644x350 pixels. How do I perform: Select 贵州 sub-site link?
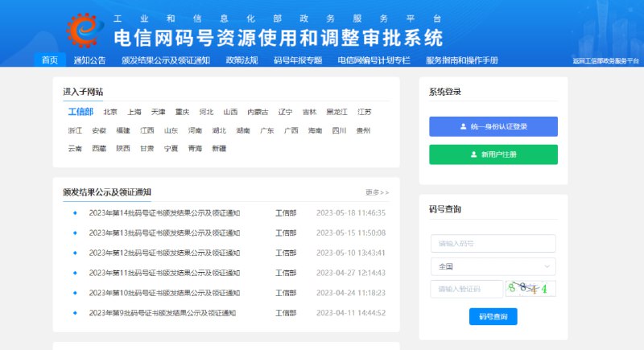[x=363, y=130]
